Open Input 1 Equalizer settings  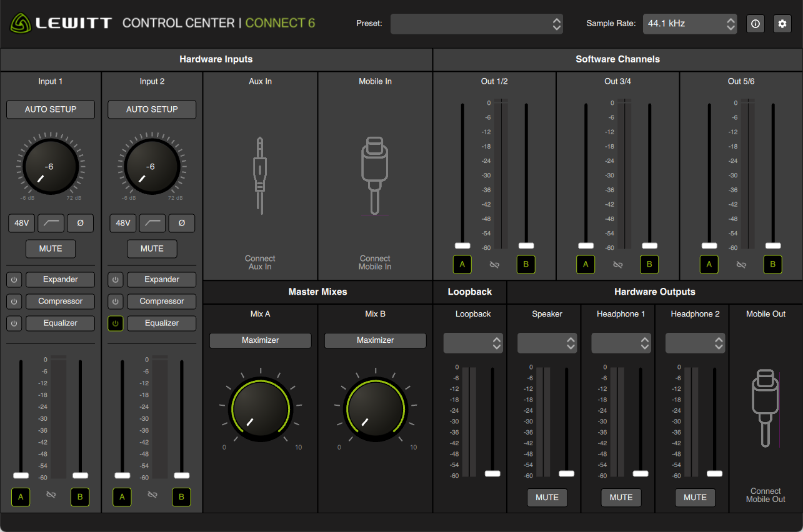click(61, 323)
